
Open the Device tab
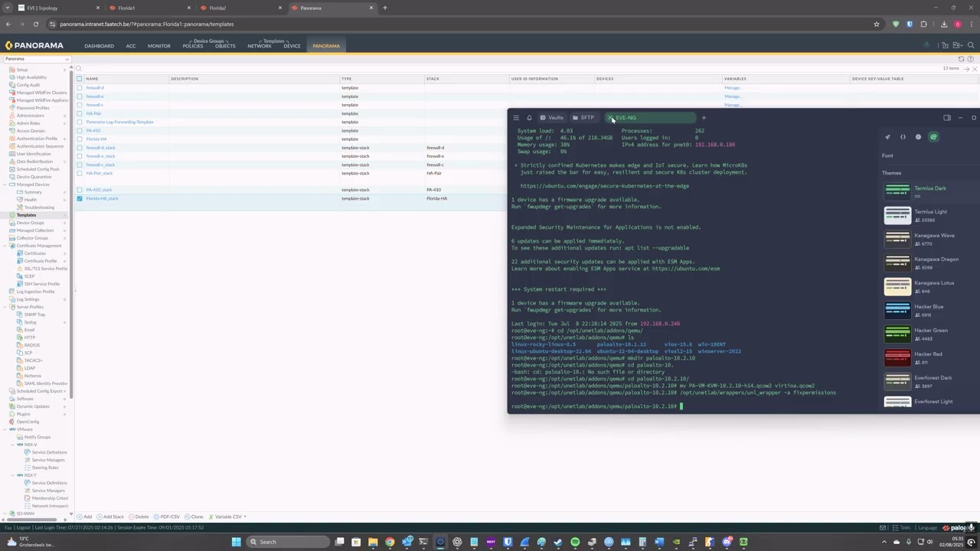(292, 46)
